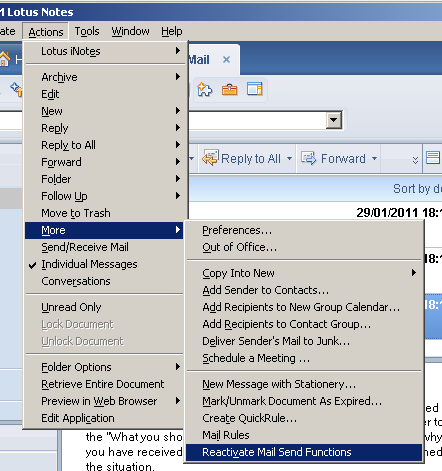Select Reactivate Mail Send Functions

(x=304, y=452)
